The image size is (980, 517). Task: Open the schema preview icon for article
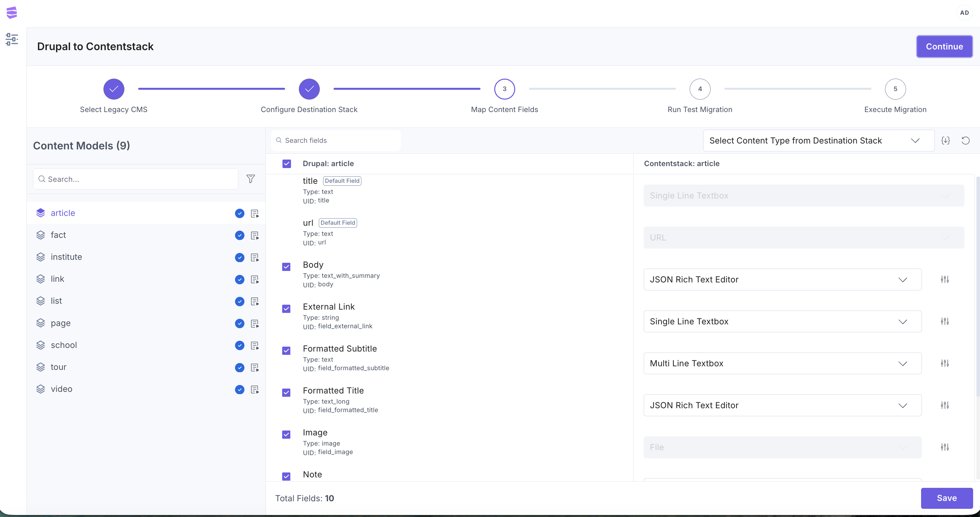(x=255, y=213)
